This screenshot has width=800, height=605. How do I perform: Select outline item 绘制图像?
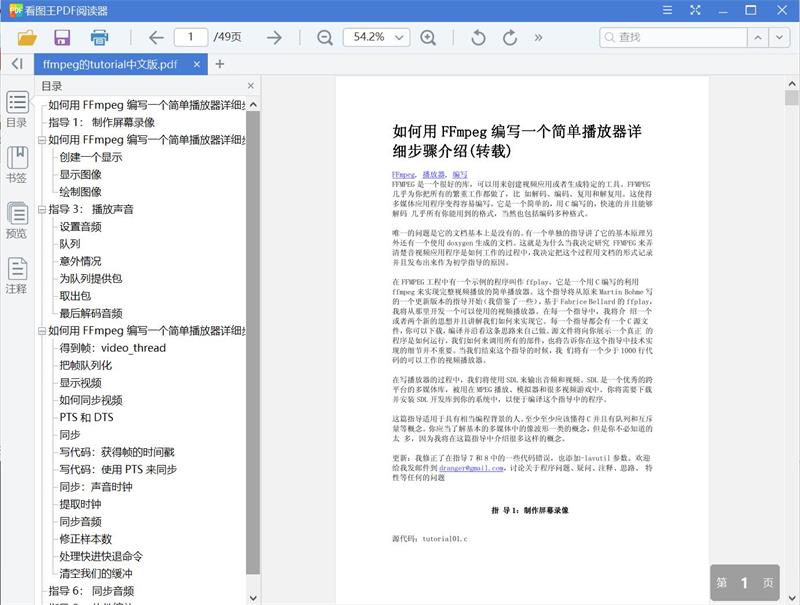pos(81,192)
